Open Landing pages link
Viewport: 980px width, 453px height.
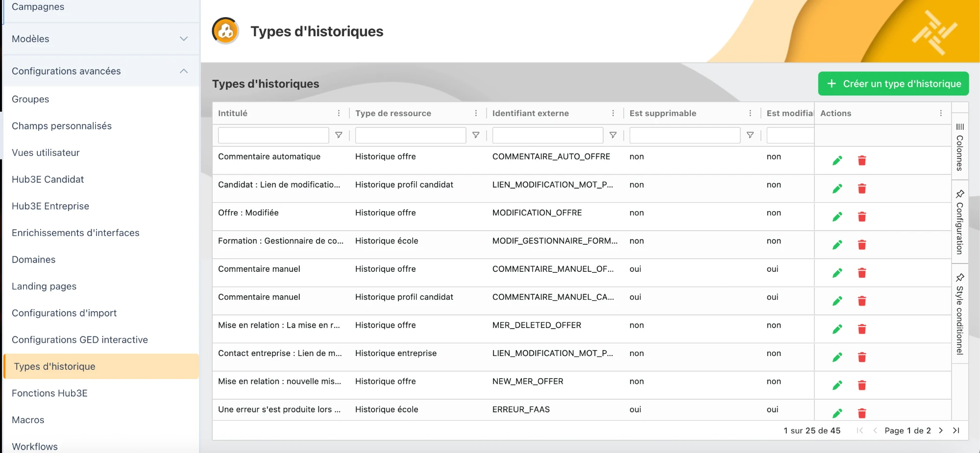[x=44, y=286]
